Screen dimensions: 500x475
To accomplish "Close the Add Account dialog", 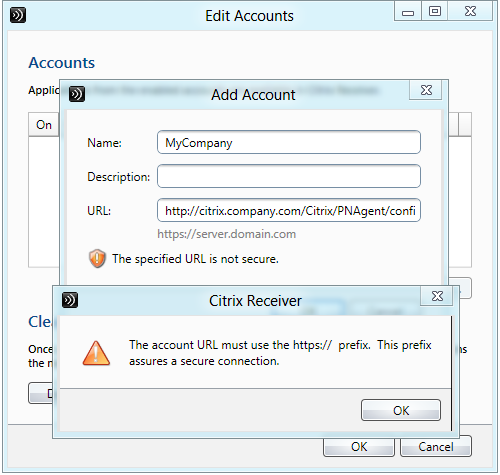I will (x=426, y=90).
